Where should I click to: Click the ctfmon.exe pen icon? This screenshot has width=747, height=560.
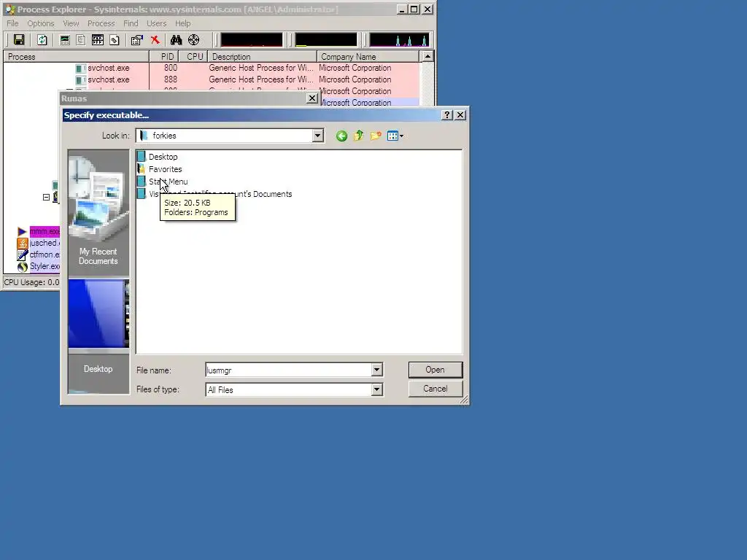pyautogui.click(x=23, y=254)
